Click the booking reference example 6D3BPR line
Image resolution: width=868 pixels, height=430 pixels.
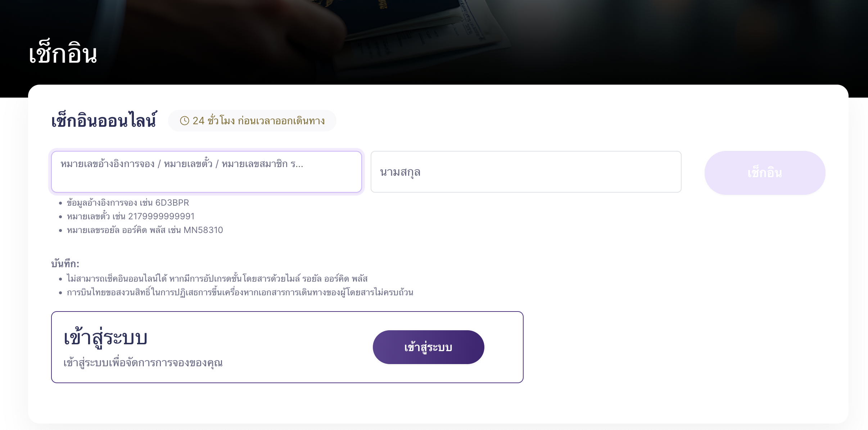(x=128, y=203)
